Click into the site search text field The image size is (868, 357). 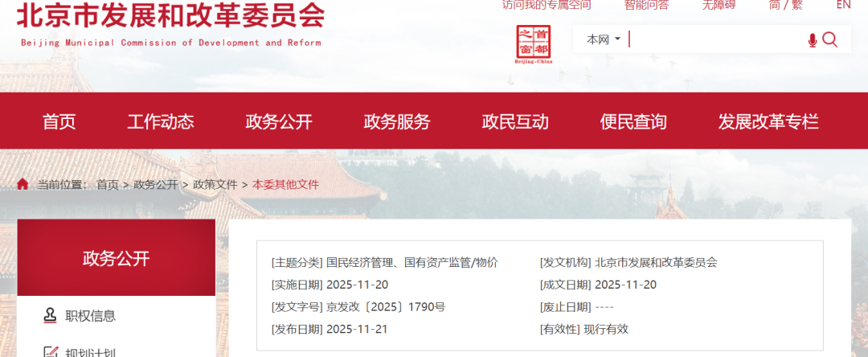coord(715,39)
